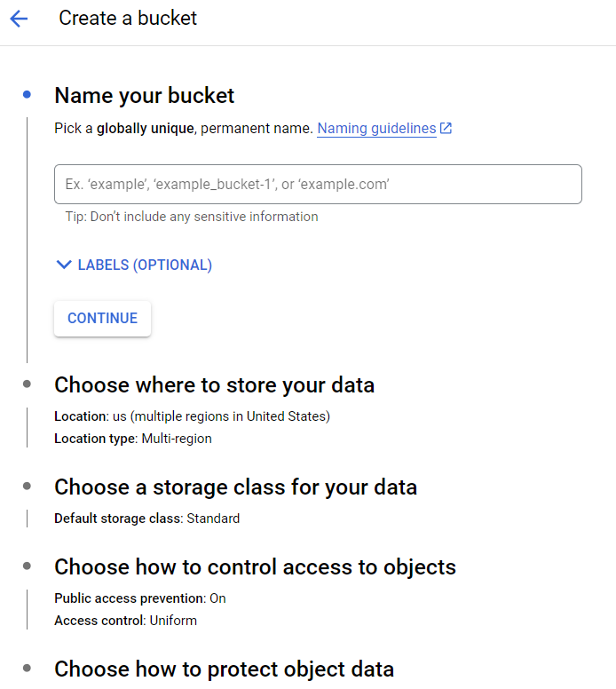Click the Default storage class: Standard summary

[146, 519]
